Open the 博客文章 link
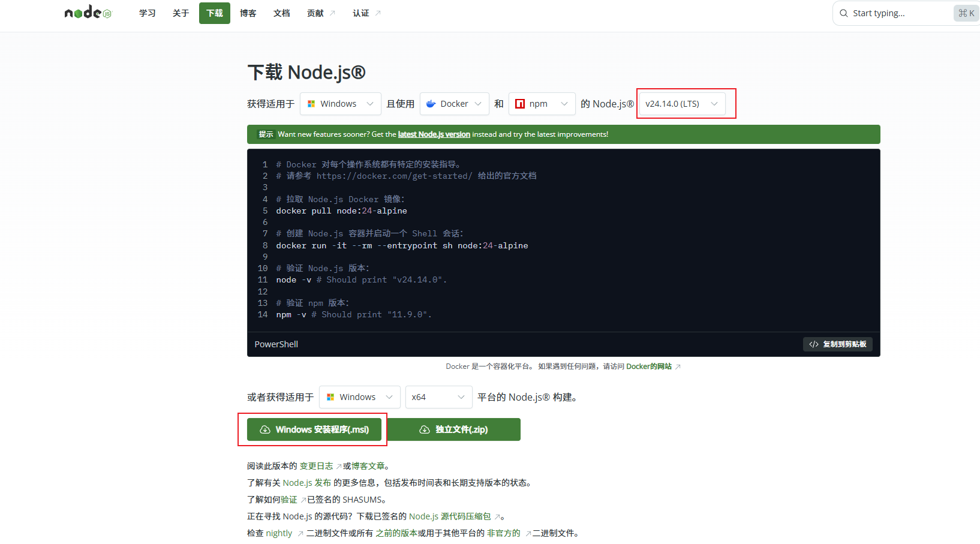Viewport: 980px width, 544px height. 368,466
